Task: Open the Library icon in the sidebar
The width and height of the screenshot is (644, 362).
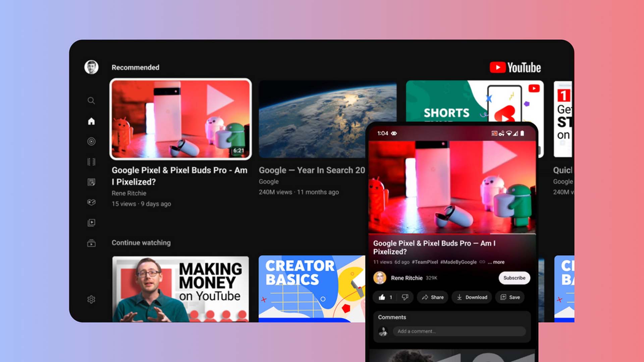Action: click(91, 223)
